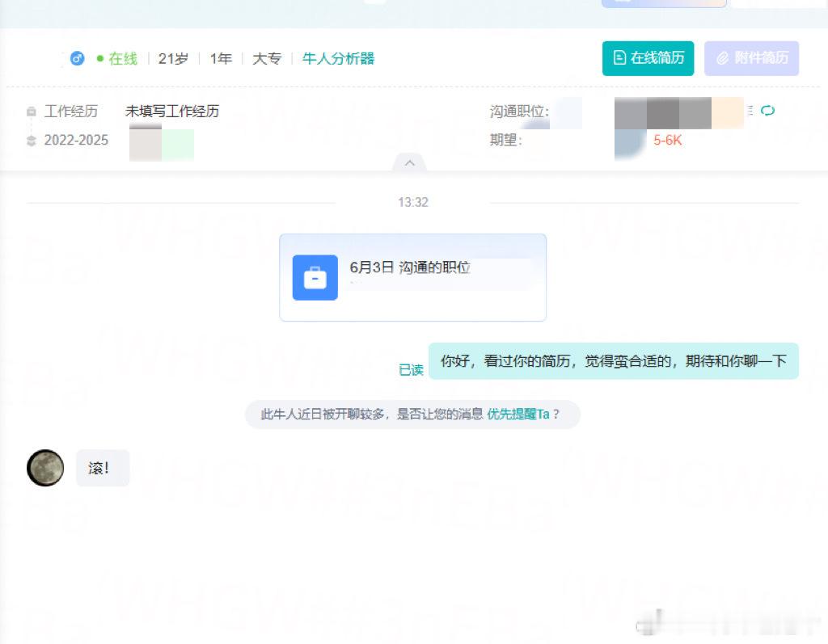
Task: Click the 13:32 timestamp
Action: 413,203
